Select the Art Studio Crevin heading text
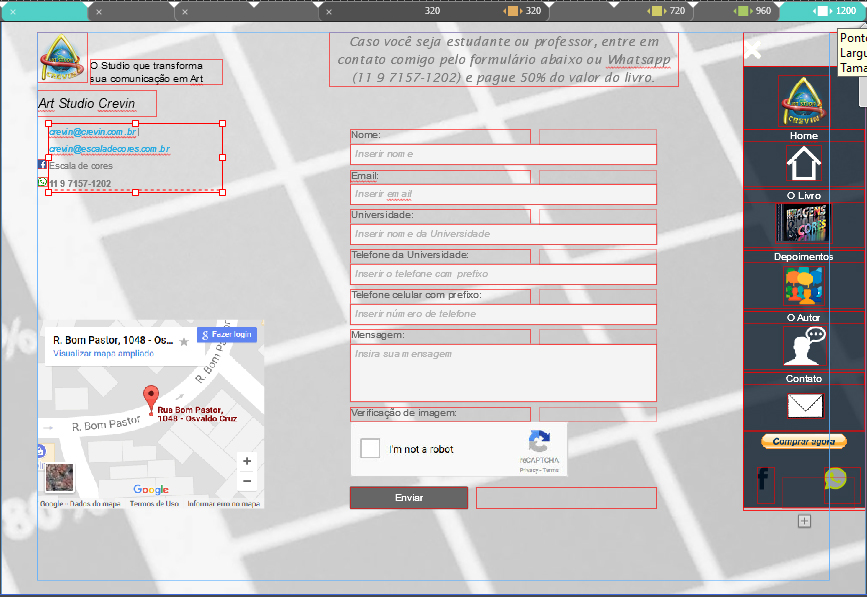The width and height of the screenshot is (867, 597). (x=87, y=103)
